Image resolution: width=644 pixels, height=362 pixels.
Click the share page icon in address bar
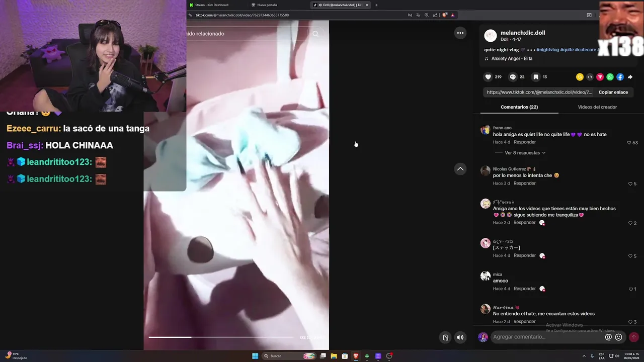pyautogui.click(x=435, y=15)
